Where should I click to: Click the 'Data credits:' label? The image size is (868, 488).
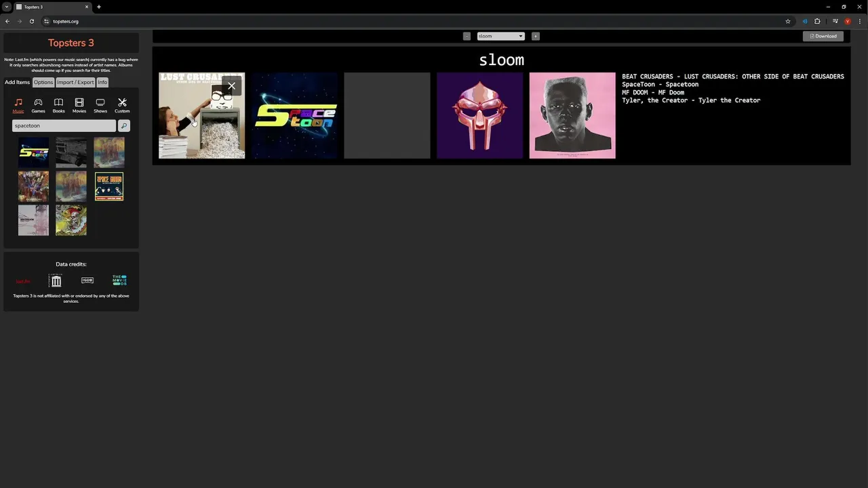click(71, 264)
